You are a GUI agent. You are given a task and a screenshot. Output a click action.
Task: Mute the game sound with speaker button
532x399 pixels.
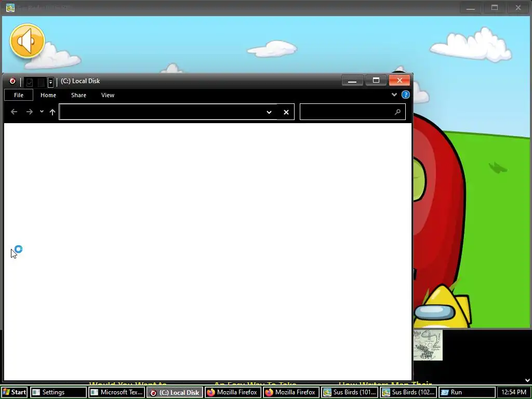coord(28,41)
